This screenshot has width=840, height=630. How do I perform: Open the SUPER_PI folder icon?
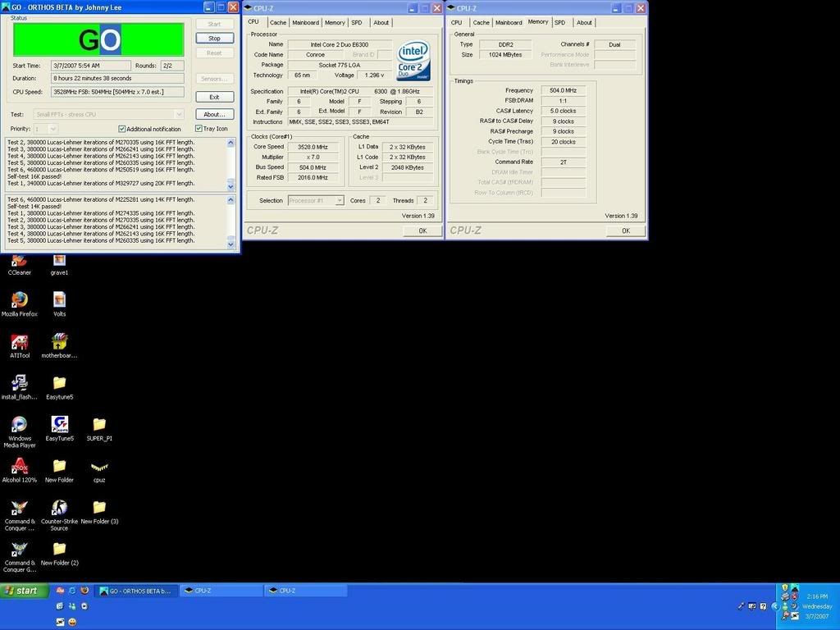pyautogui.click(x=99, y=425)
